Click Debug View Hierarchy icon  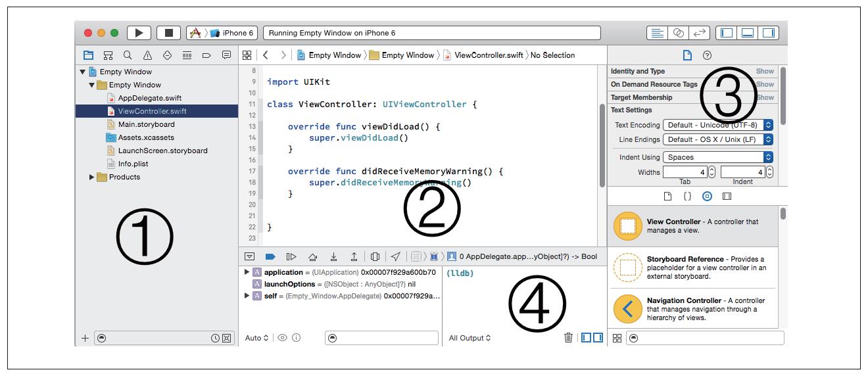click(375, 256)
